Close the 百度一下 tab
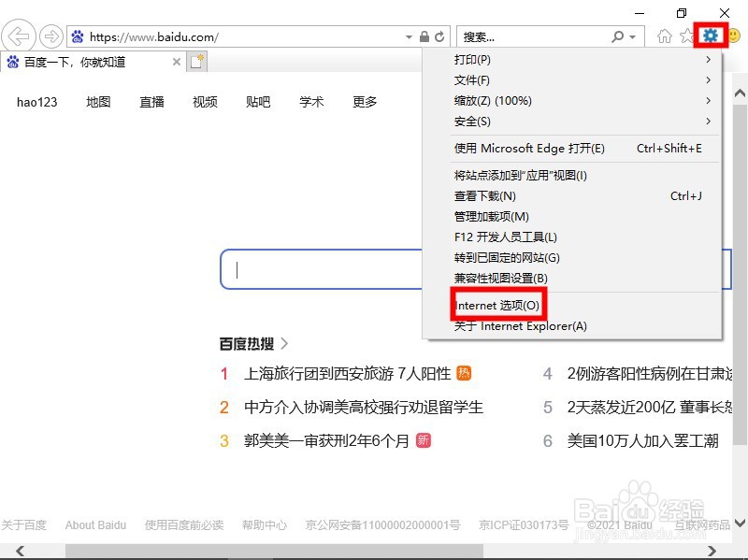The width and height of the screenshot is (748, 560). (x=177, y=62)
